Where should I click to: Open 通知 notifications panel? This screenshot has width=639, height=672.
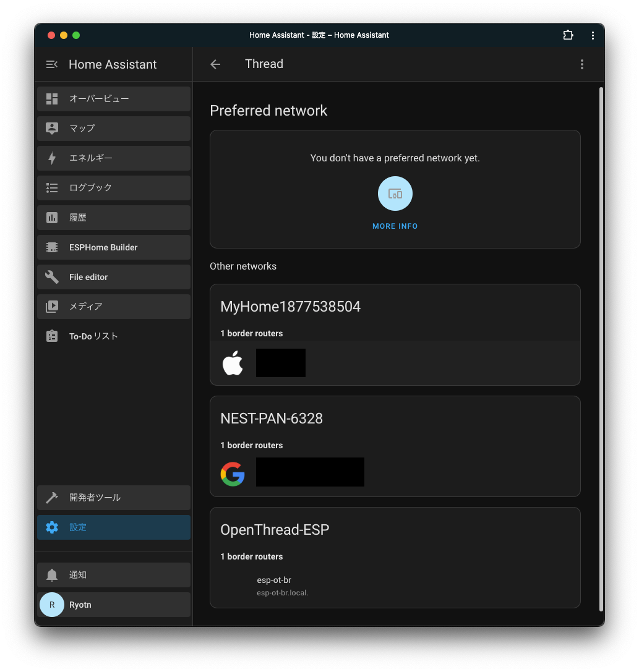point(114,575)
